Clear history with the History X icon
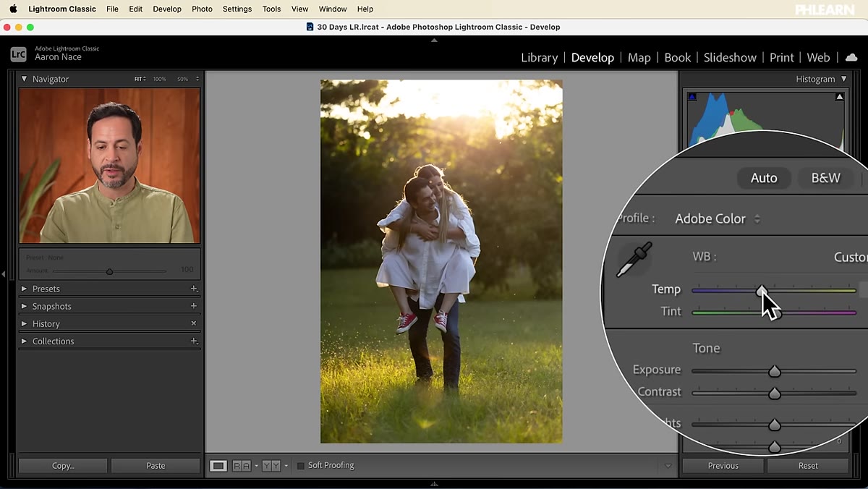The image size is (868, 489). [194, 323]
